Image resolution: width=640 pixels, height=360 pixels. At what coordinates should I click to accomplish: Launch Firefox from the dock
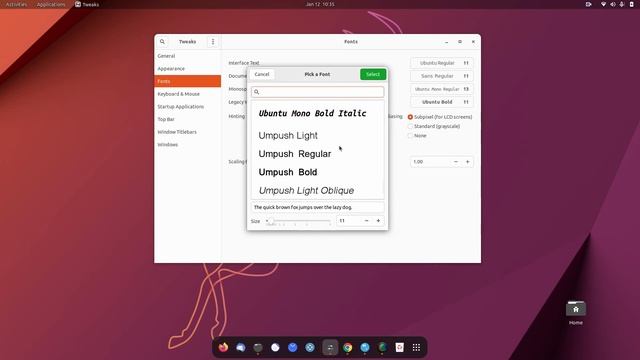(x=223, y=347)
